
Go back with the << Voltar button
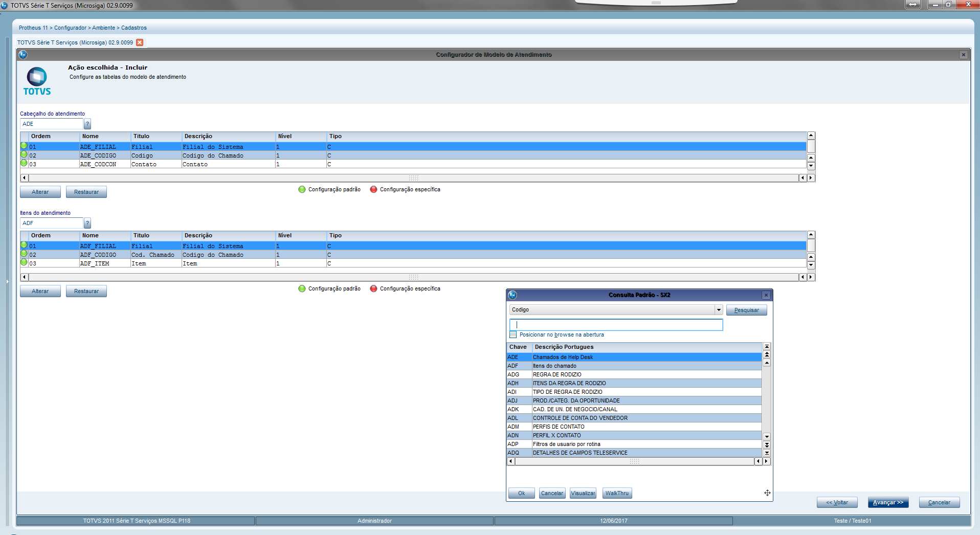pyautogui.click(x=837, y=503)
